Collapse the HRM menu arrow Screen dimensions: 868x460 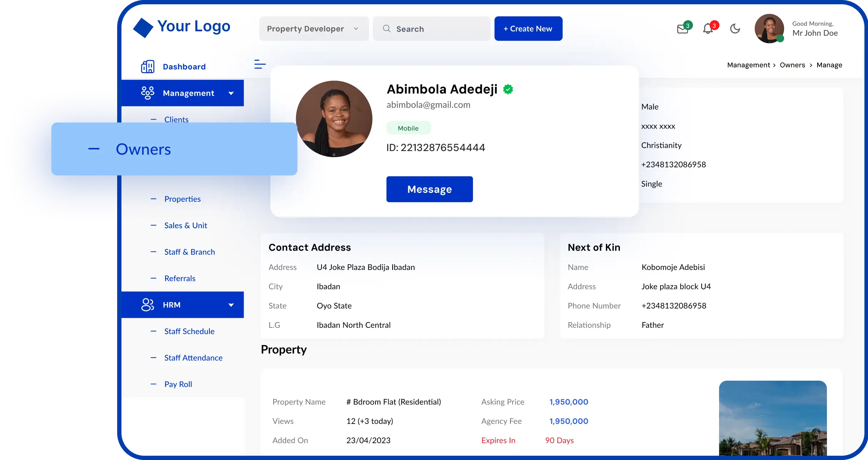pos(231,305)
